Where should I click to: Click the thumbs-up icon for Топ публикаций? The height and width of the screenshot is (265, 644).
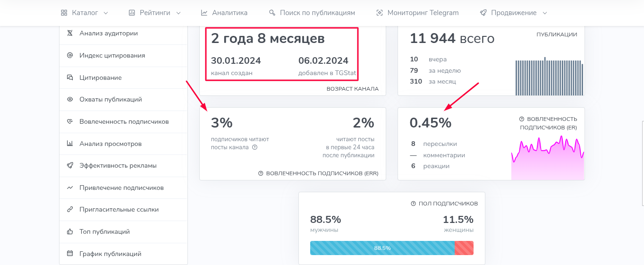pos(70,231)
